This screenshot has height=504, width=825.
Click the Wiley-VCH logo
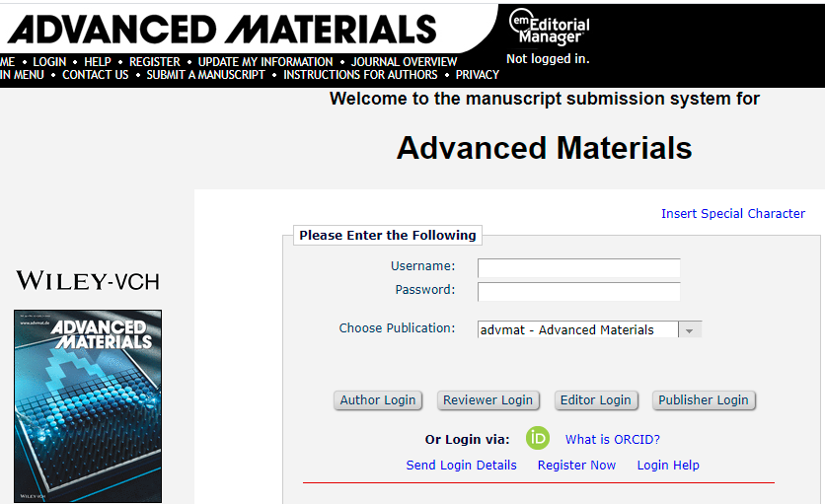pyautogui.click(x=88, y=281)
